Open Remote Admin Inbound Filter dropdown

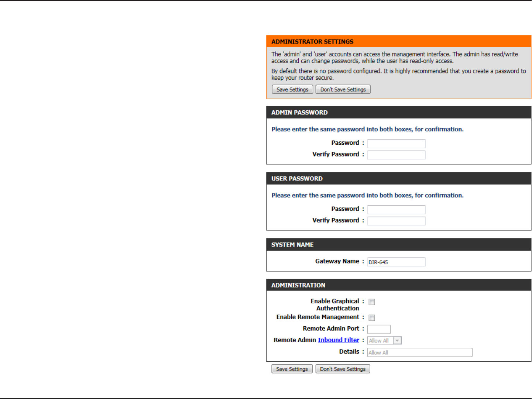pos(384,341)
